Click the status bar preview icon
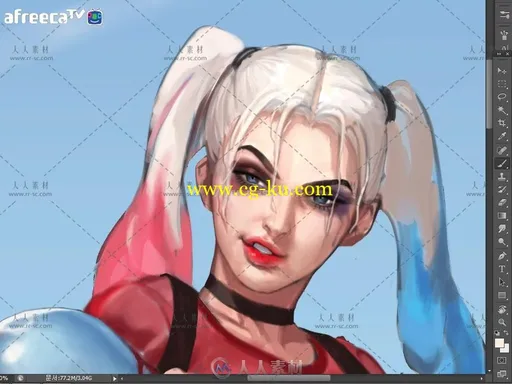 click(20, 378)
